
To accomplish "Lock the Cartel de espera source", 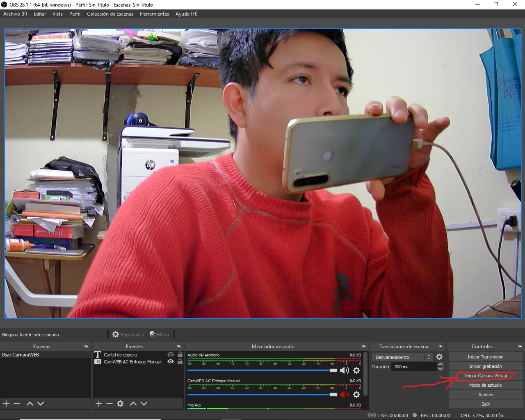I will 180,355.
